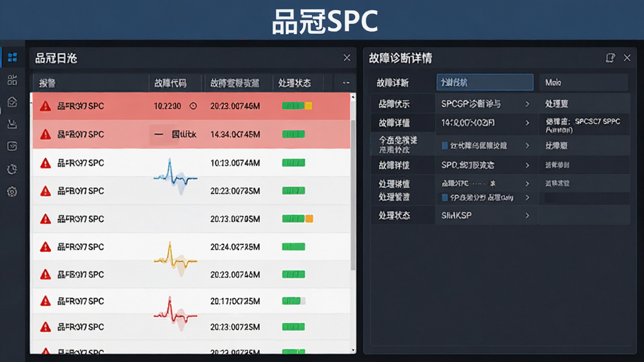This screenshot has height=362, width=644.
Task: Close the 故障诊断详情 panel
Action: [627, 58]
